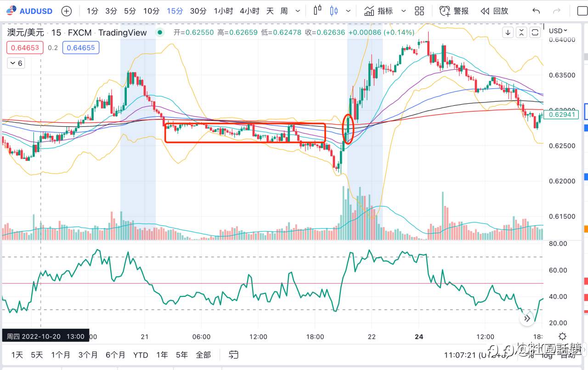The width and height of the screenshot is (588, 370).
Task: Select the 10分 timeframe
Action: (x=151, y=11)
